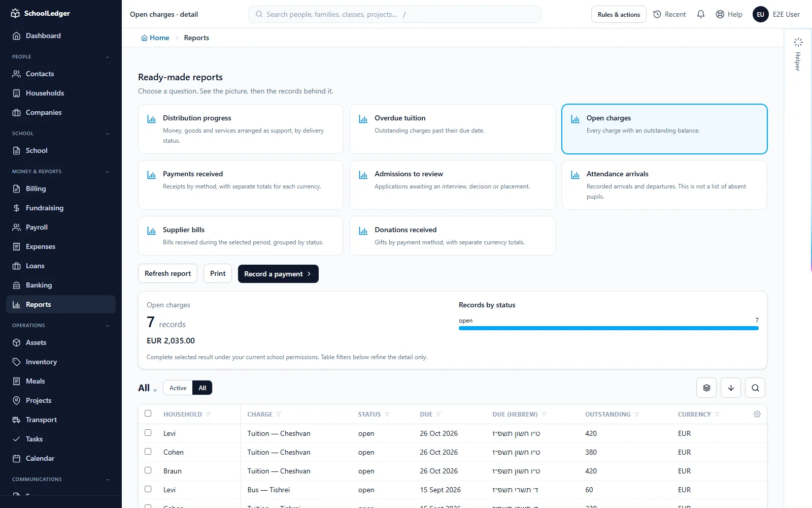Viewport: 812px width, 508px height.
Task: Filter the Due (Hebrew) column
Action: [544, 415]
